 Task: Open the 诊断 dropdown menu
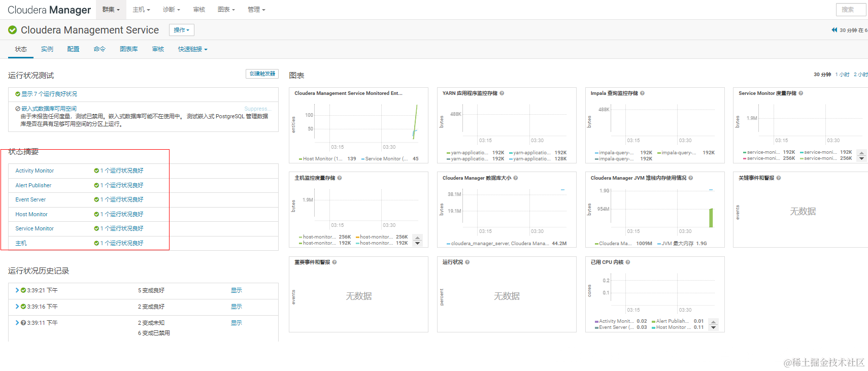pyautogui.click(x=172, y=10)
